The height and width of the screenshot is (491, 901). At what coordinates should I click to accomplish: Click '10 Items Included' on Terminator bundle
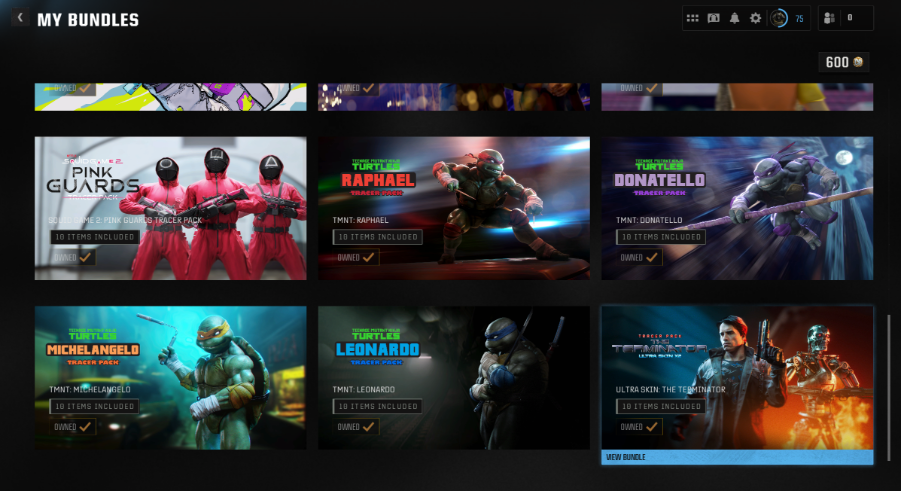pyautogui.click(x=661, y=406)
